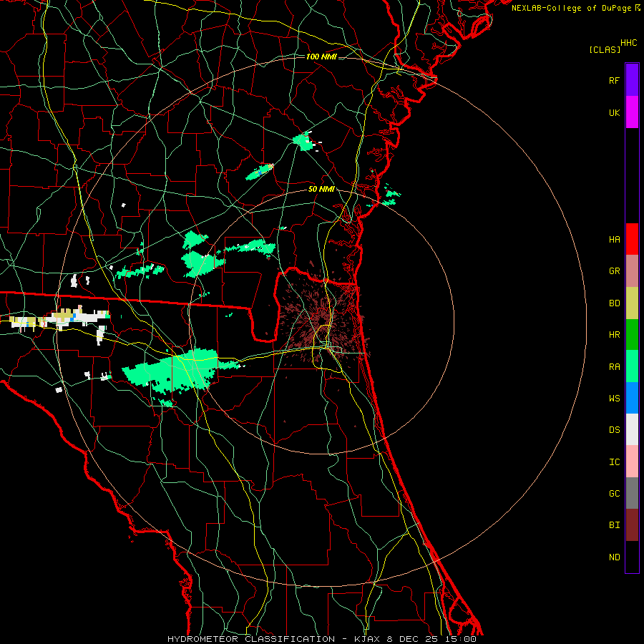This screenshot has height=644, width=644.
Task: Click the GR pink legend swatch
Action: (x=632, y=271)
